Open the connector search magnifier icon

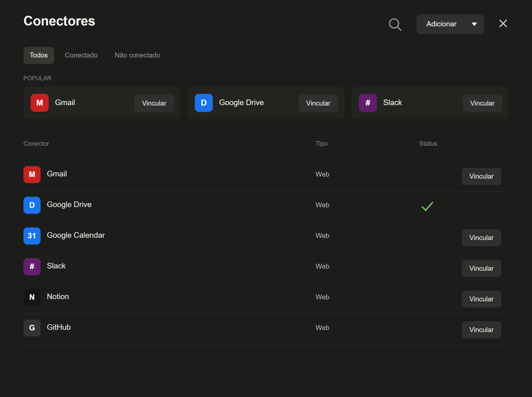coord(395,24)
